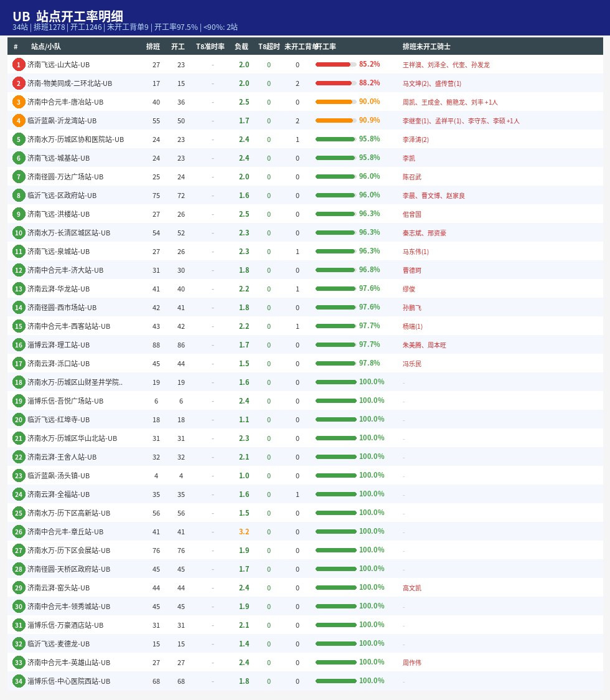Select station 济南中合元丰-济大站-UB
The height and width of the screenshot is (700, 610).
click(65, 270)
